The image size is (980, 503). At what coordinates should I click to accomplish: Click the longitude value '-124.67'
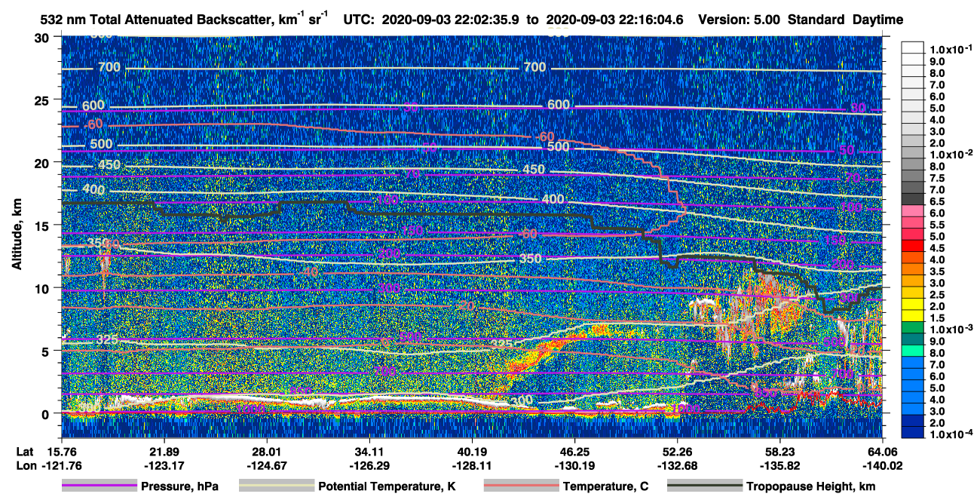click(266, 465)
